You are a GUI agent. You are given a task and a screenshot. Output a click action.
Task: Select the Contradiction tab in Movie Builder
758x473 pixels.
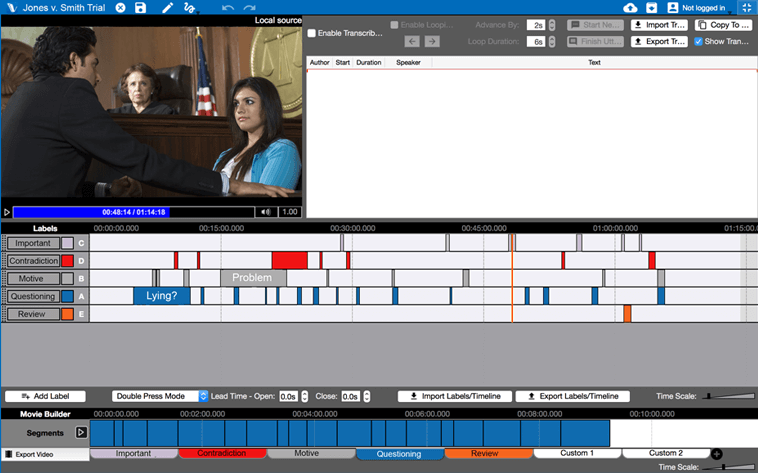pos(222,454)
